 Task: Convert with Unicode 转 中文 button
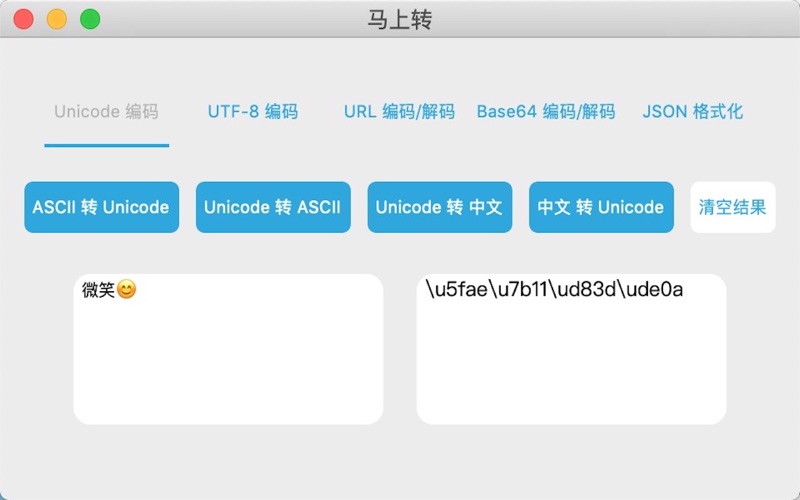pyautogui.click(x=440, y=207)
